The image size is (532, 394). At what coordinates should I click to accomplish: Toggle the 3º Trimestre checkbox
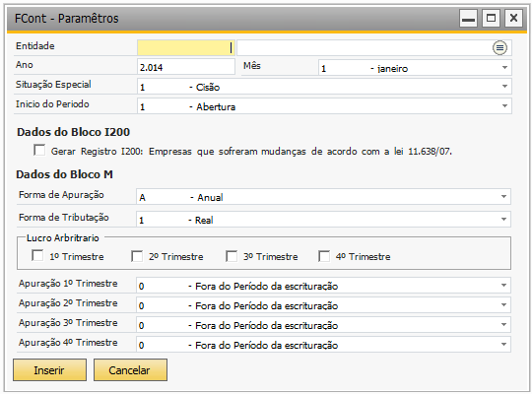tap(232, 256)
